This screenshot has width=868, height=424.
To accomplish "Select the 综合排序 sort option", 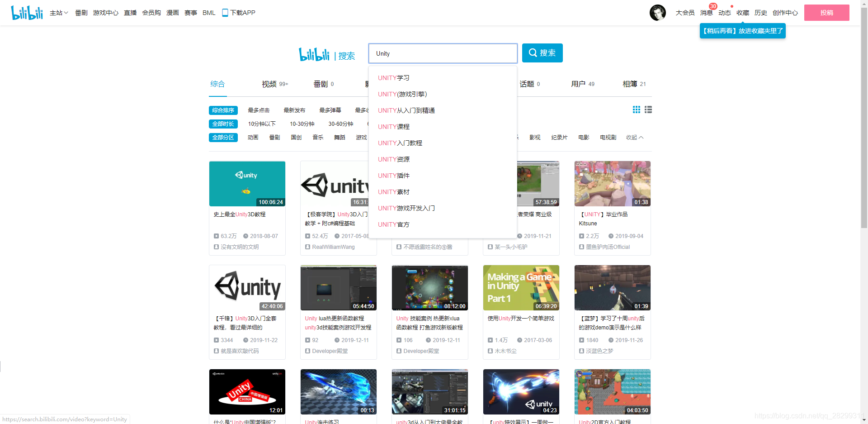I will (223, 110).
